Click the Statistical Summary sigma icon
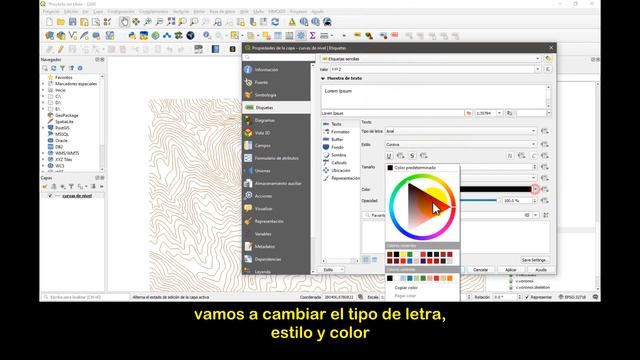This screenshot has height=360, width=640. (x=313, y=36)
